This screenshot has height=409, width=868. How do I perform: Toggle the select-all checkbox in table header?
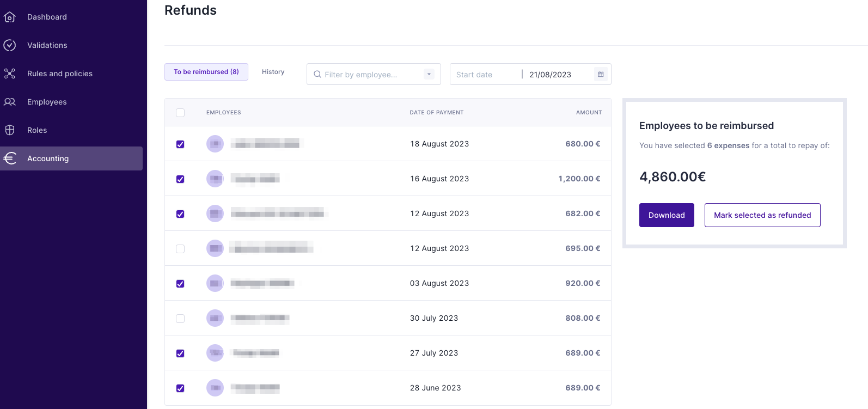coord(180,113)
